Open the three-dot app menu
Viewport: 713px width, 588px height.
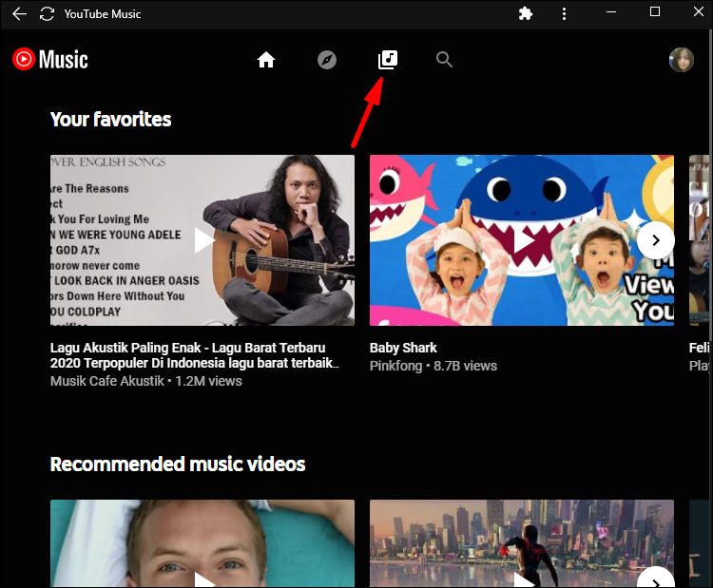564,13
